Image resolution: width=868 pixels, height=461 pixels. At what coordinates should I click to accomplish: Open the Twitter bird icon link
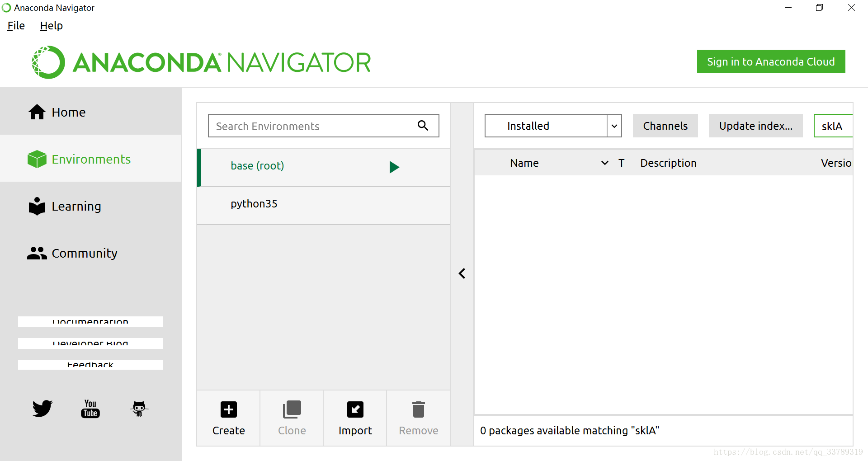42,409
